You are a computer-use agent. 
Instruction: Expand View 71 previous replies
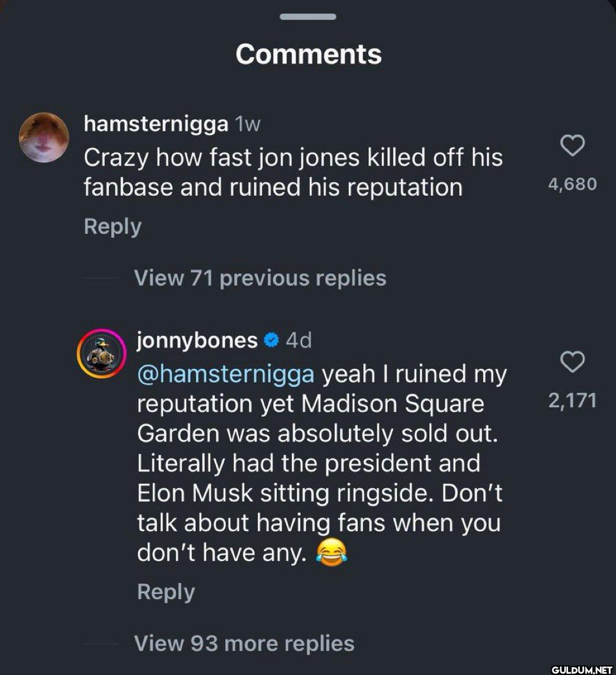(x=259, y=278)
